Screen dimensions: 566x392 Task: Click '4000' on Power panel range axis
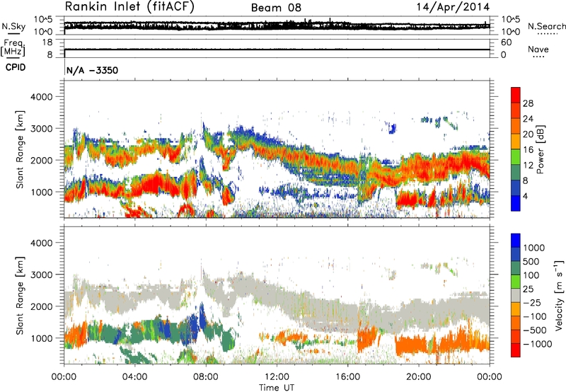41,97
